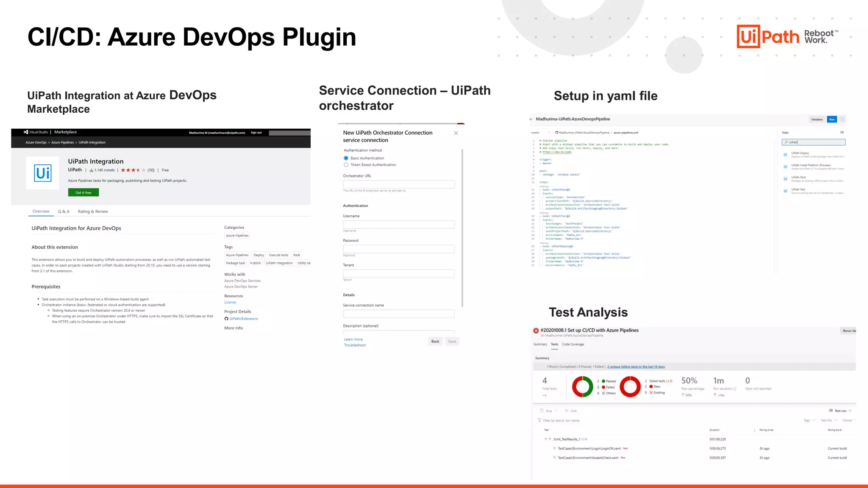Close the New UiPath Orchestrator Connection dialog
The image size is (868, 488).
point(456,133)
